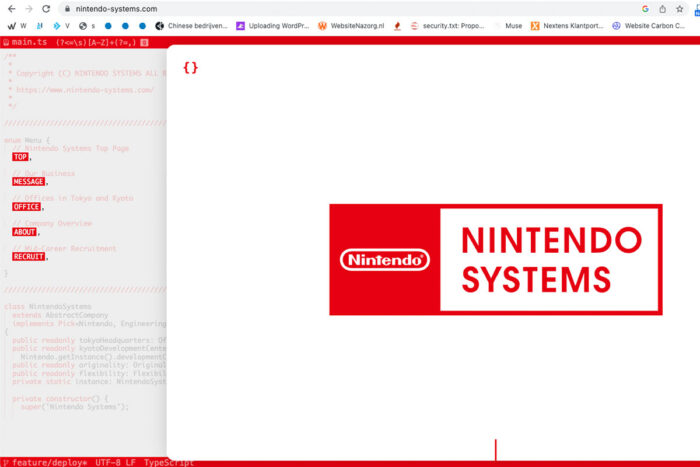This screenshot has width=700, height=467.
Task: Click the 'class NintendoSystems' code line
Action: [x=48, y=306]
